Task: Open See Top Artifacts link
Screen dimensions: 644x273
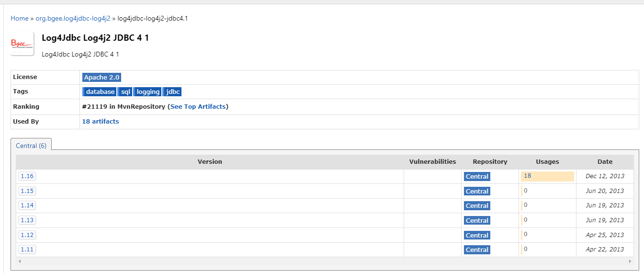Action: point(198,106)
